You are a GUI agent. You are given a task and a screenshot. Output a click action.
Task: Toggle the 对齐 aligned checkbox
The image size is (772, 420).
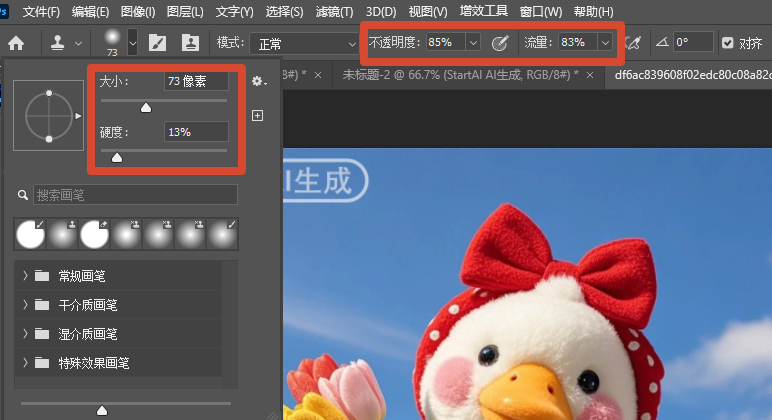(727, 43)
